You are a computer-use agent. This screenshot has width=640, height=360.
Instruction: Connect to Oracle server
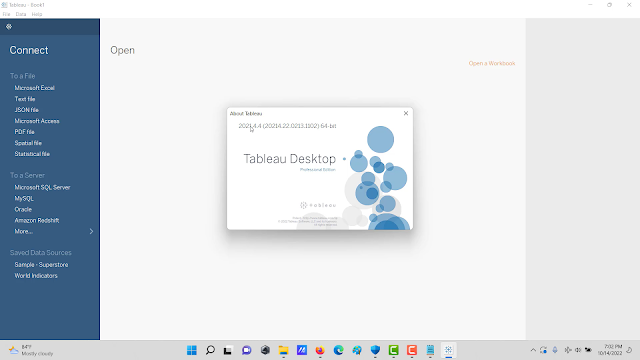tap(23, 209)
